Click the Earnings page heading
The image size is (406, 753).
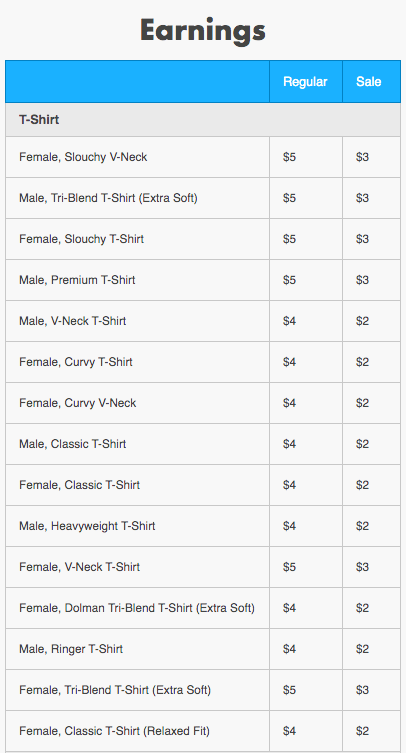point(203,31)
